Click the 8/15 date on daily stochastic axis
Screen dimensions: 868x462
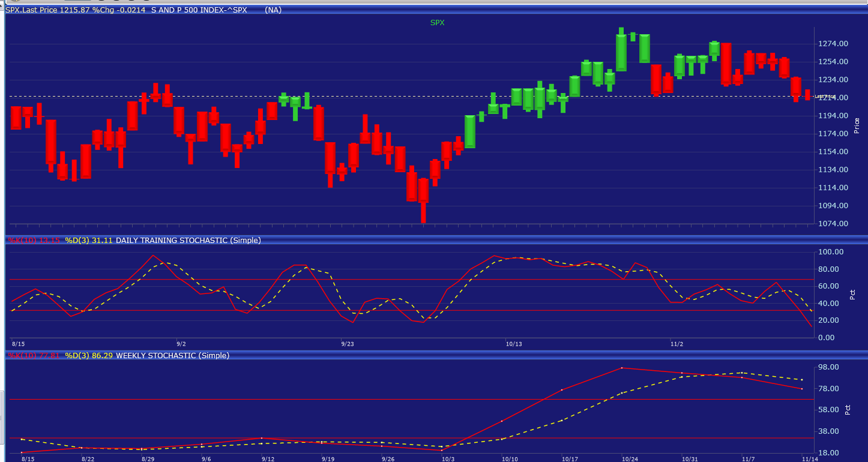(19, 344)
